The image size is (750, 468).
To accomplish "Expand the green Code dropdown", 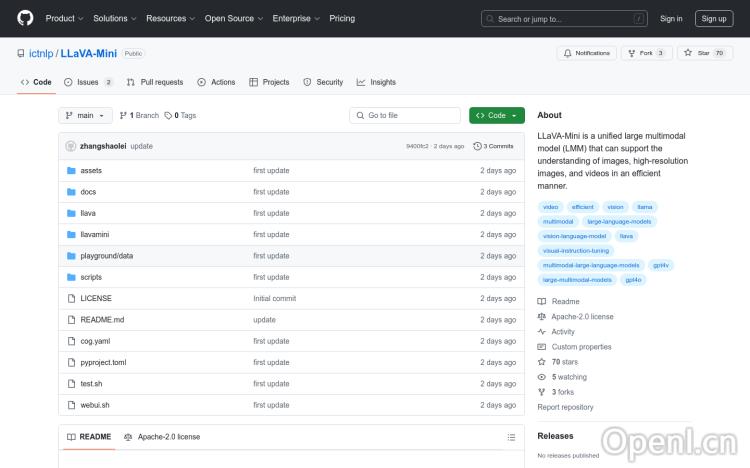I will click(496, 115).
